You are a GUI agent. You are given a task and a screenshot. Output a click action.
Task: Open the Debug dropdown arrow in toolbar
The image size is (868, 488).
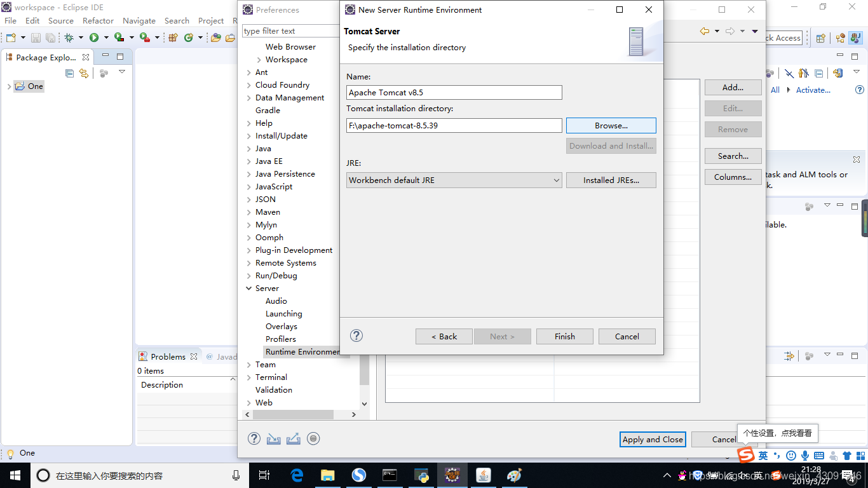[x=81, y=37]
